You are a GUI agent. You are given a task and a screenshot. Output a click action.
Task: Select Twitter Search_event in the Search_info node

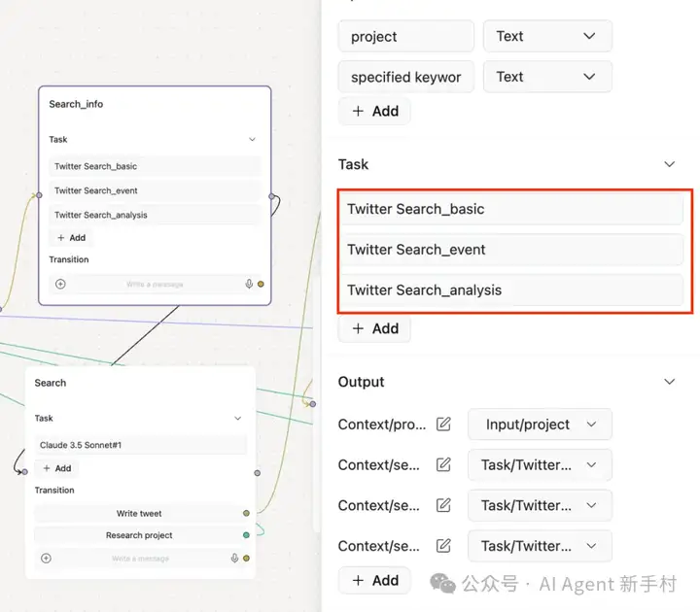(155, 190)
